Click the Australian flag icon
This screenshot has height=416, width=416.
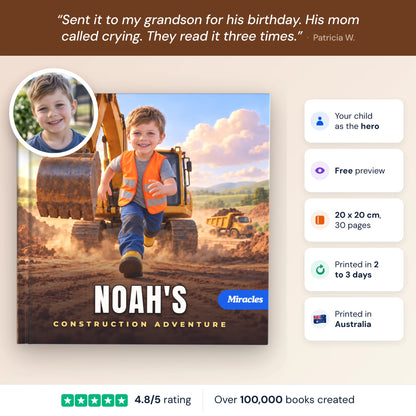pyautogui.click(x=320, y=319)
